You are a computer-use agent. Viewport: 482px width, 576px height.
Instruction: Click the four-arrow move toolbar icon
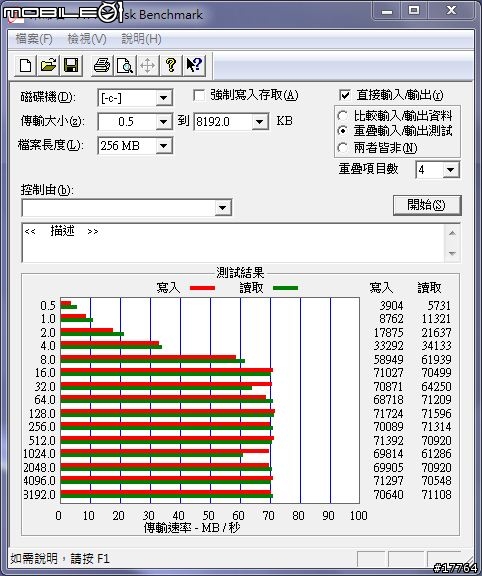coord(147,66)
